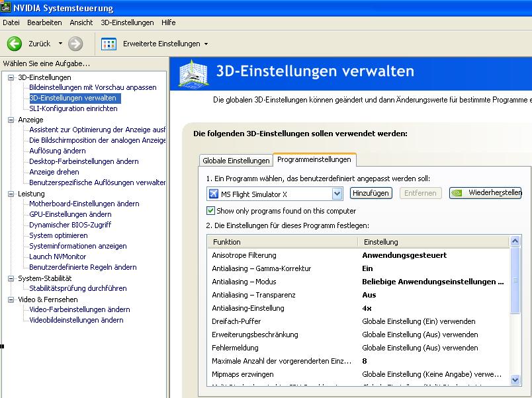Collapse the 3D-Einstellungen tree node

tap(11, 77)
